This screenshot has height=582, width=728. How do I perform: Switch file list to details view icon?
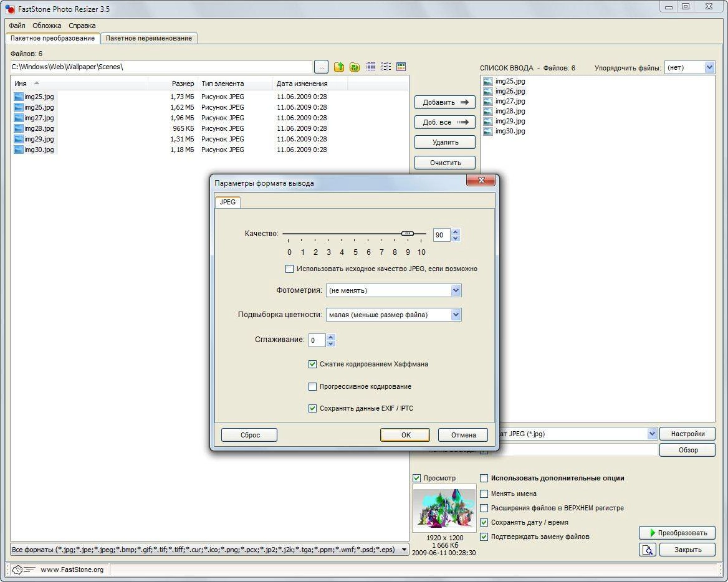370,67
